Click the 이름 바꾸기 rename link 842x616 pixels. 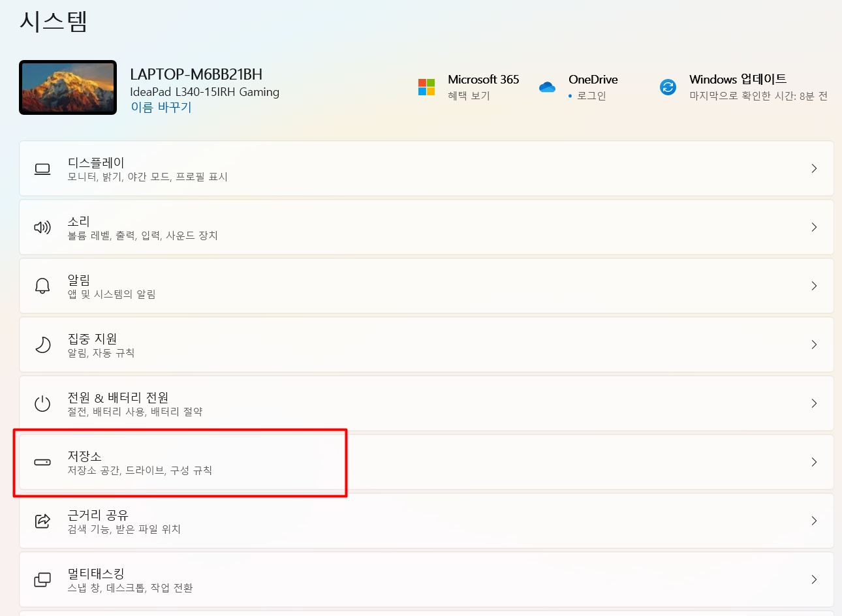(161, 107)
